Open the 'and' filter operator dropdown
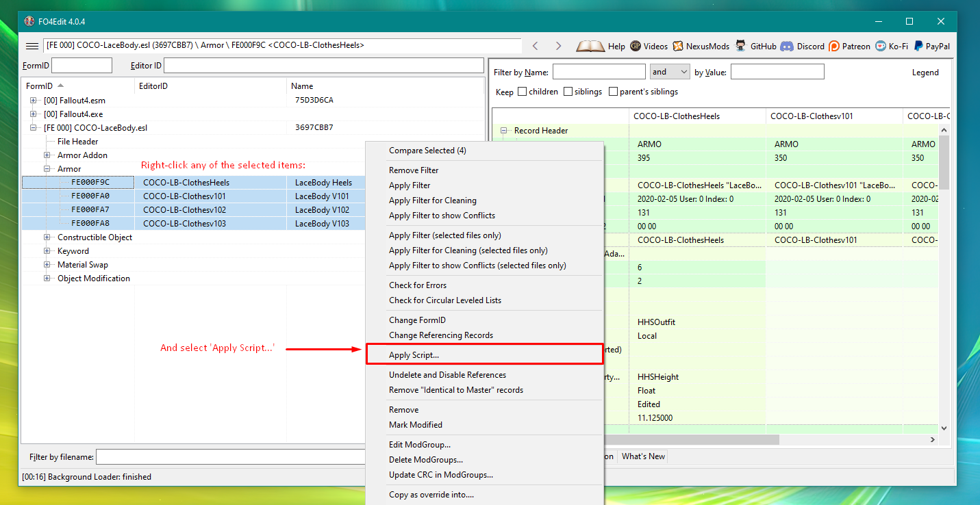This screenshot has height=505, width=980. click(x=669, y=72)
